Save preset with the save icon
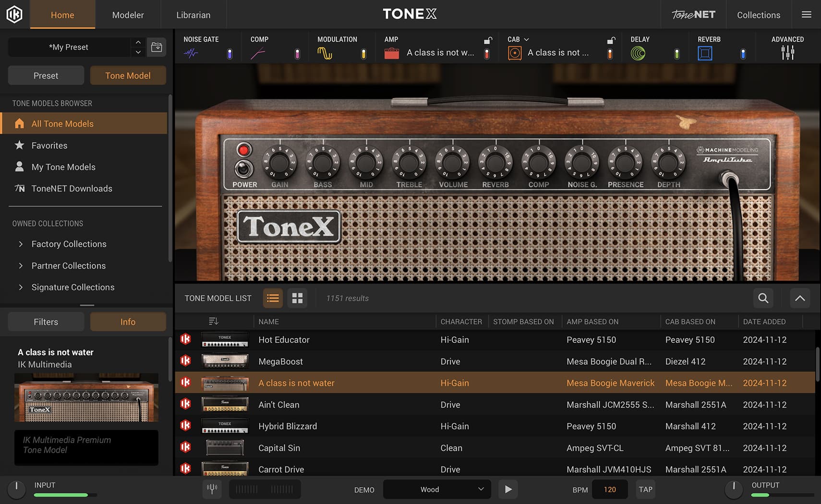 pyautogui.click(x=157, y=47)
